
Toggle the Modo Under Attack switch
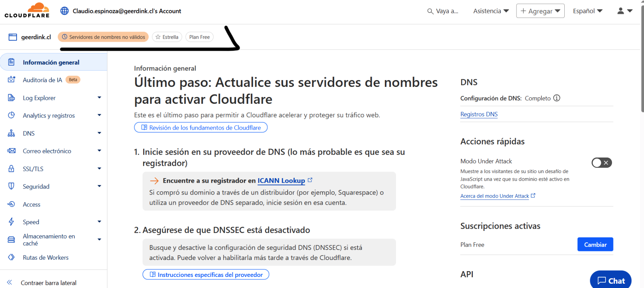[602, 163]
